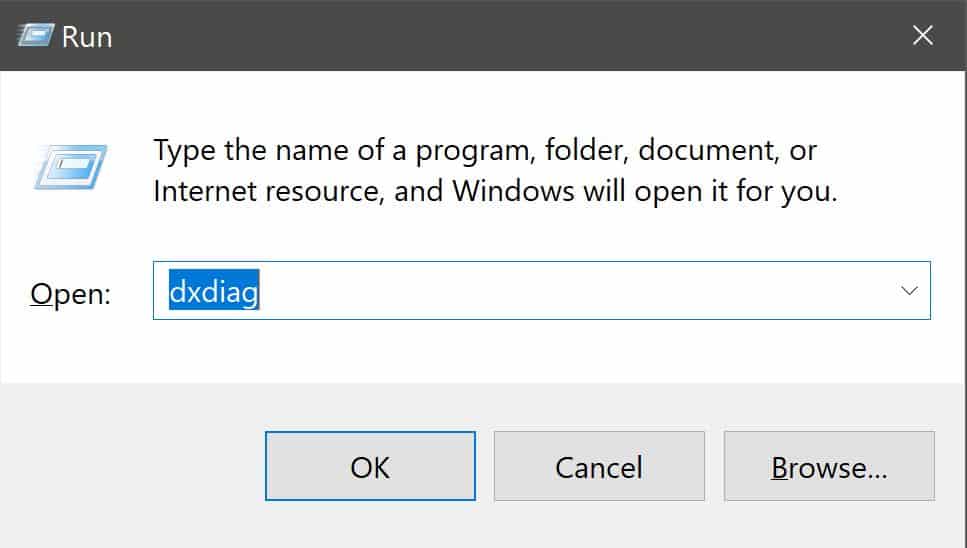Click the Open: label
Viewport: 967px width, 548px height.
point(70,293)
